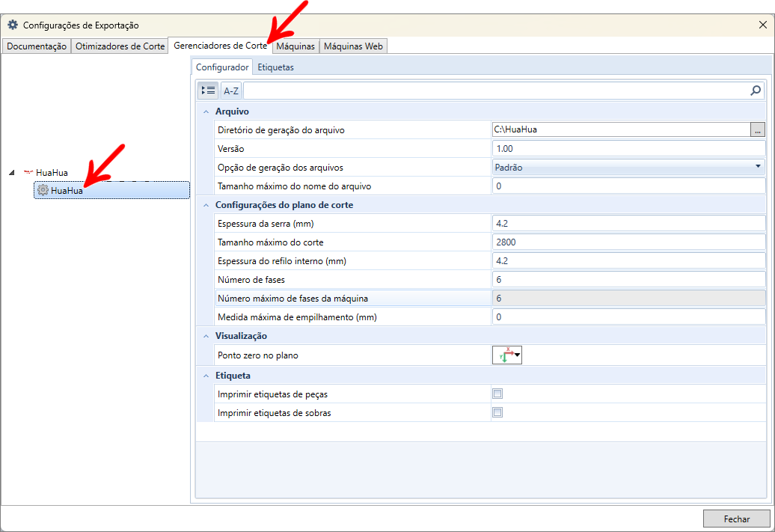
Task: Click the Tamanho máximo do corte label
Action: 270,242
